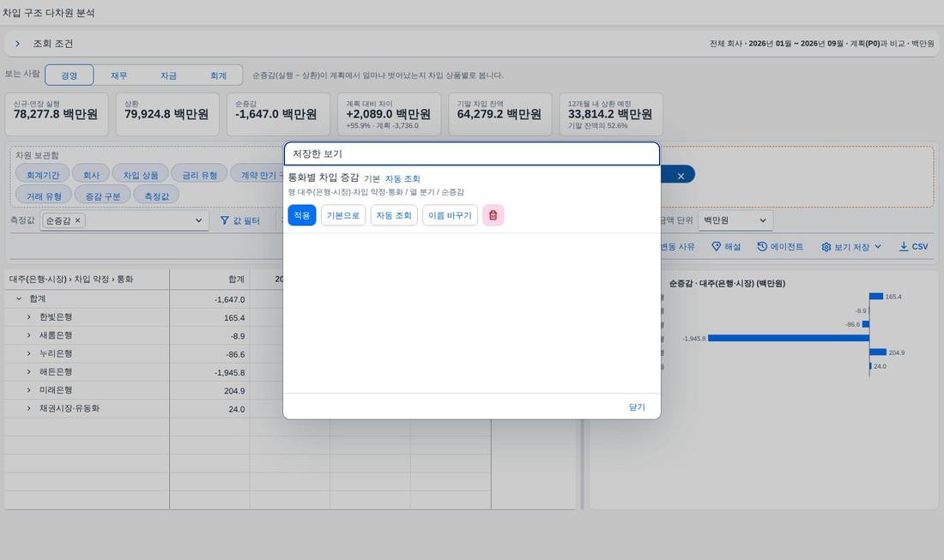Viewport: 944px width, 560px height.
Task: Open the 측정값 dropdown arrow
Action: click(x=199, y=220)
